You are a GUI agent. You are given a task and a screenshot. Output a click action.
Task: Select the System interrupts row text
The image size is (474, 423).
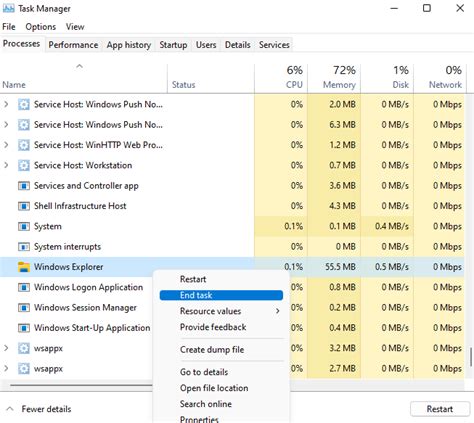pyautogui.click(x=67, y=247)
